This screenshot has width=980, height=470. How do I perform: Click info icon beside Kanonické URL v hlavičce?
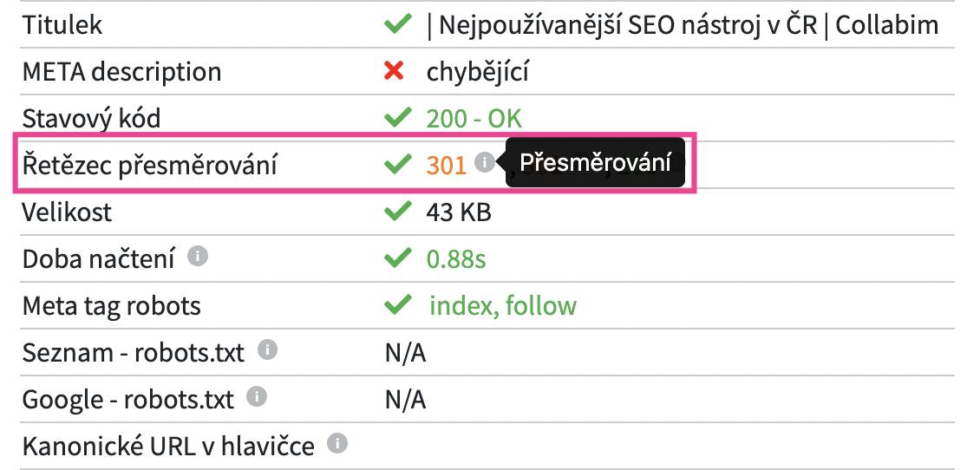click(336, 444)
